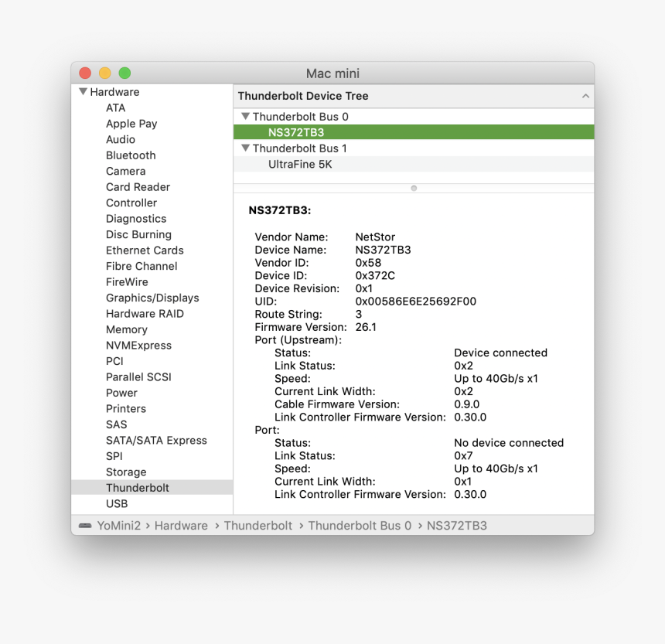Open the Memory sidebar item
The width and height of the screenshot is (665, 644).
pos(126,329)
